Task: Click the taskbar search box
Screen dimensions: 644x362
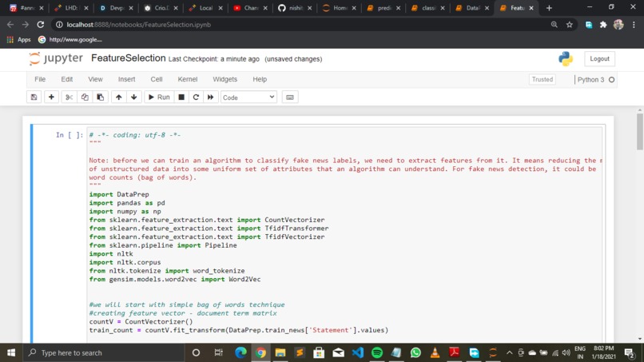Action: (103, 352)
